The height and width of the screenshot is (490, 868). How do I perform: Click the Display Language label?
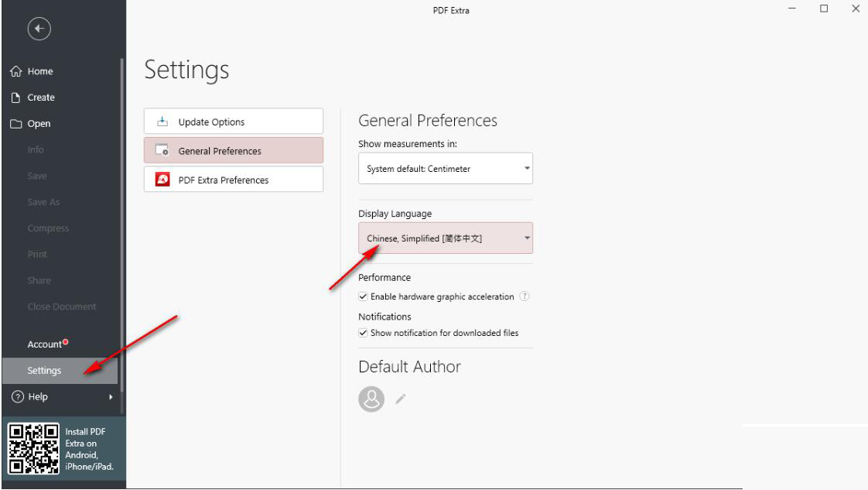(x=395, y=214)
